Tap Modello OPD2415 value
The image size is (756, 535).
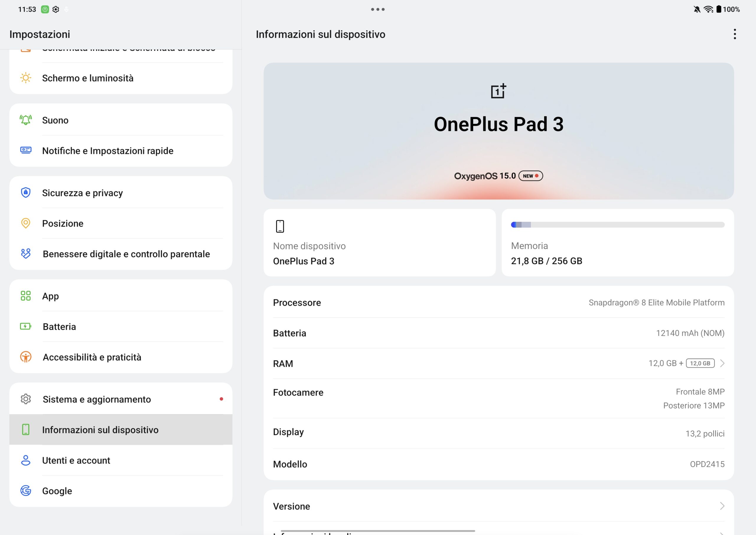coord(707,464)
